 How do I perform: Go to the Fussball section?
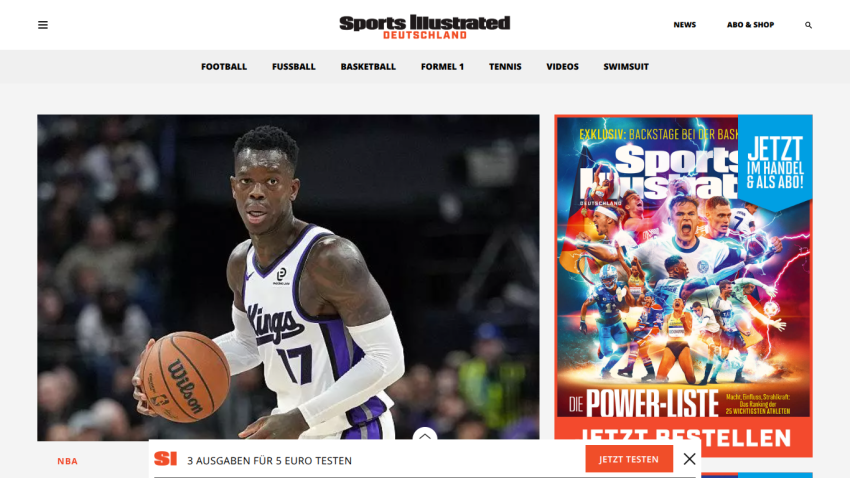(x=293, y=67)
